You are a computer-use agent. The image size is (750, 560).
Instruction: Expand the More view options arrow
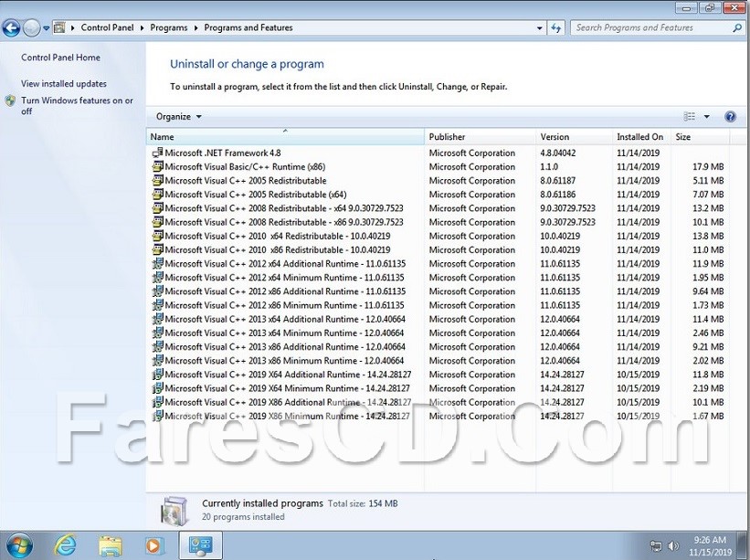click(706, 117)
